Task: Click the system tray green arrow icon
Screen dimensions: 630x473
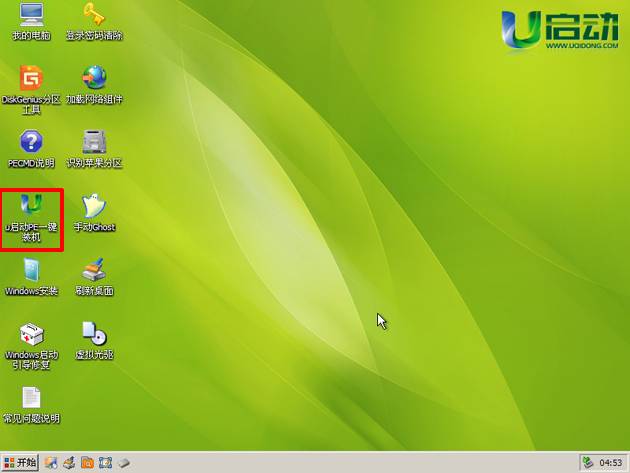Action: 589,463
